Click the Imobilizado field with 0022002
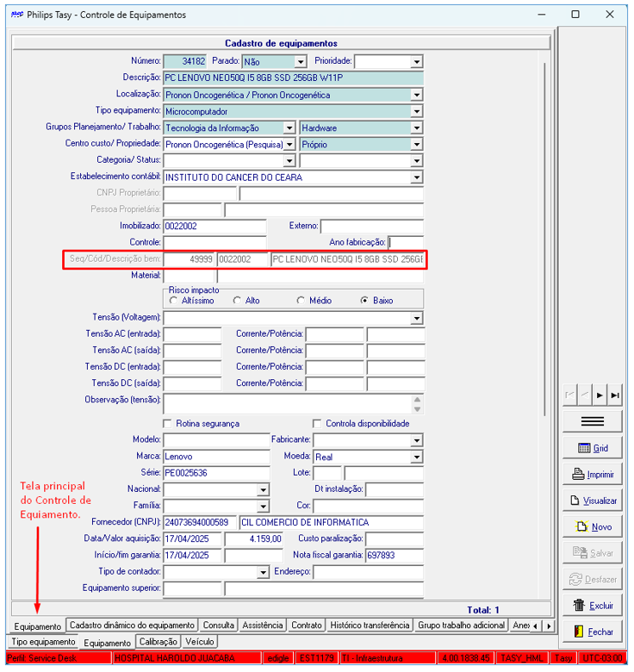Image resolution: width=634 pixels, height=672 pixels. (214, 226)
